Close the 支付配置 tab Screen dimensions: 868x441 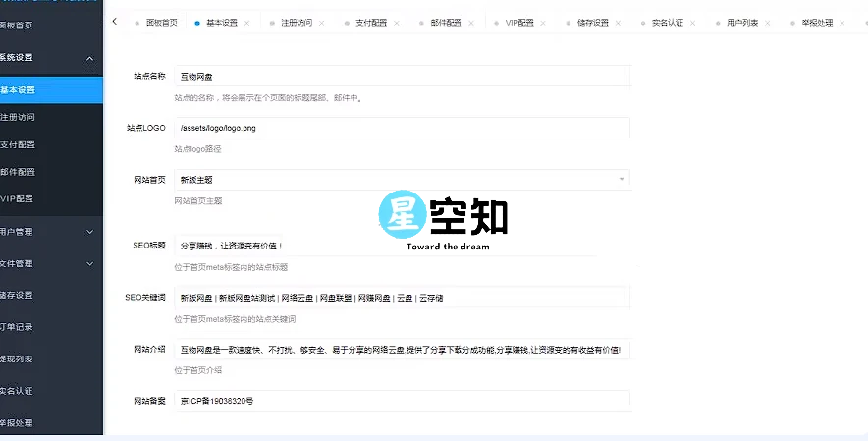click(397, 23)
